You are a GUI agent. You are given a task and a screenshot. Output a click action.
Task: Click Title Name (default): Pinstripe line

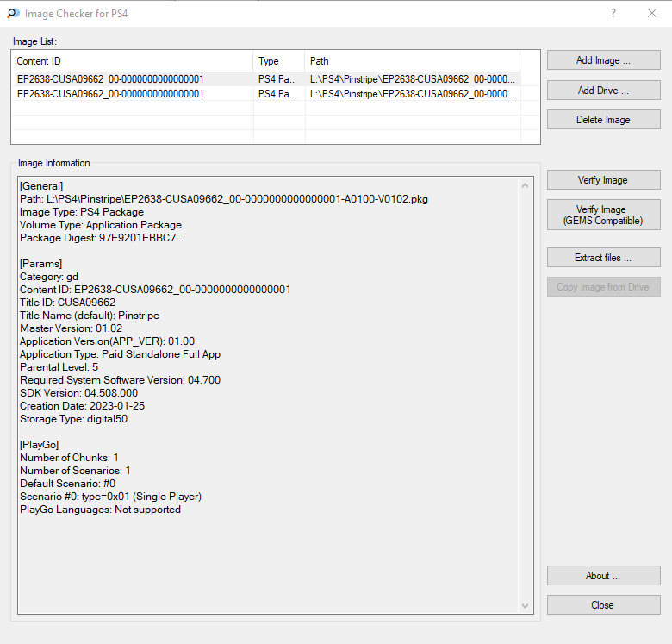tap(90, 316)
